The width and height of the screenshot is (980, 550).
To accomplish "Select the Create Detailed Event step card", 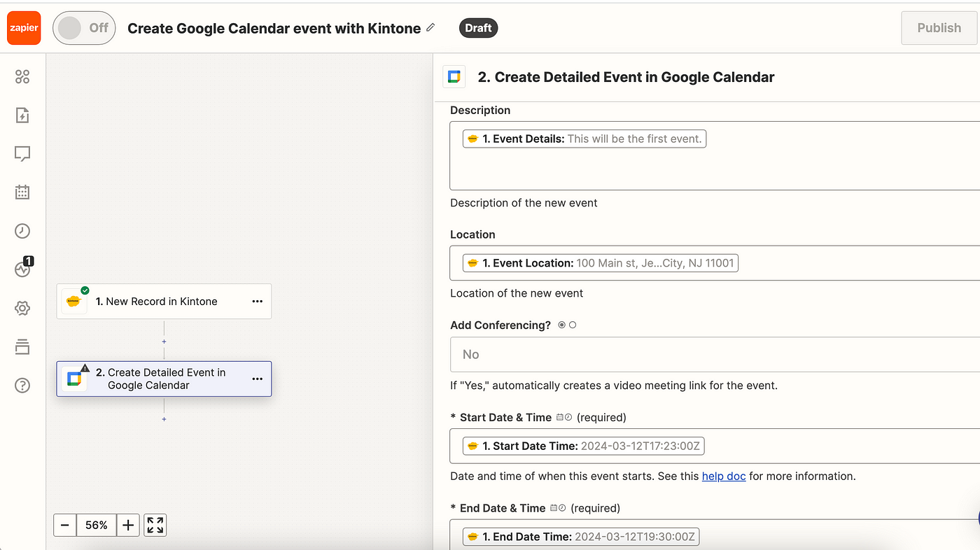I will 164,379.
